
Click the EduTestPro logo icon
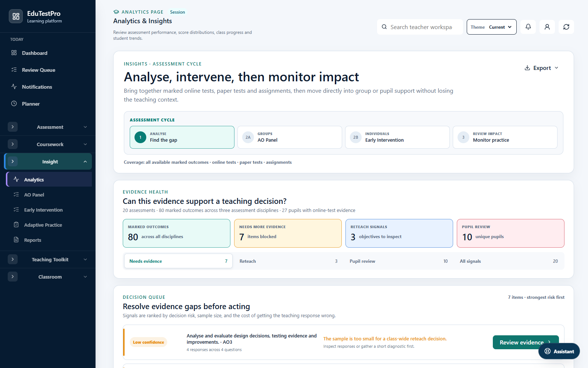click(x=16, y=16)
